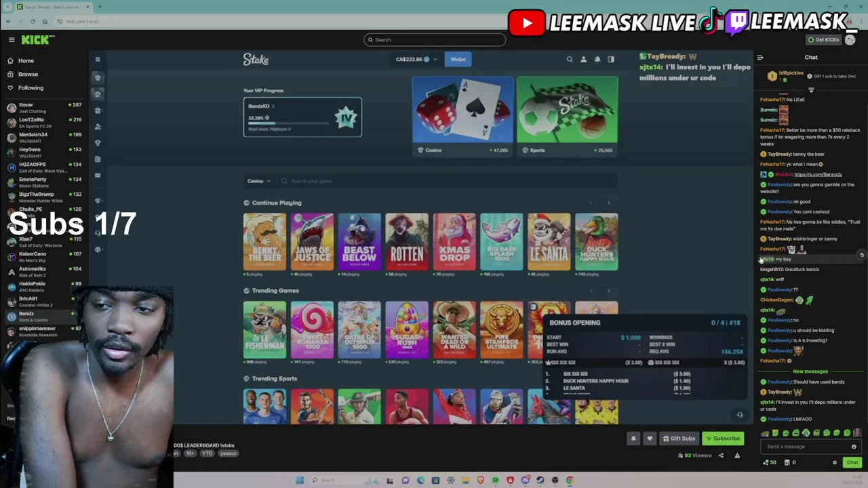Open Following in Kick sidebar
The height and width of the screenshot is (488, 868).
tap(31, 87)
